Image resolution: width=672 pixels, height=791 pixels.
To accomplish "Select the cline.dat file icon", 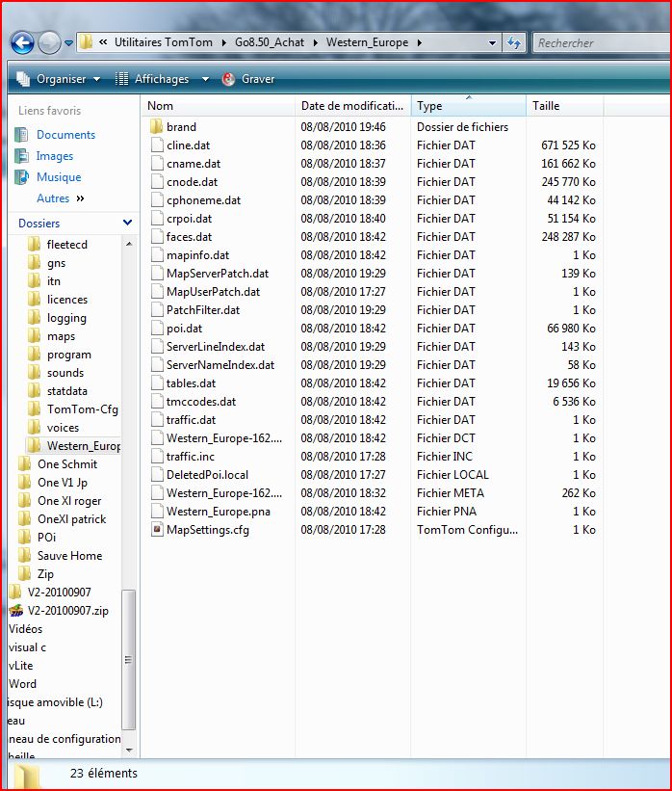I will [x=157, y=145].
